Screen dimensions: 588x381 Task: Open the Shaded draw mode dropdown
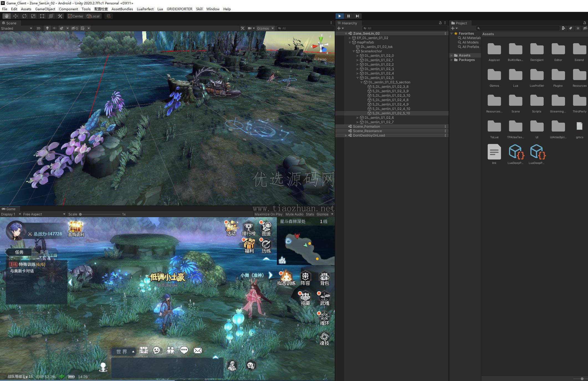[x=17, y=28]
